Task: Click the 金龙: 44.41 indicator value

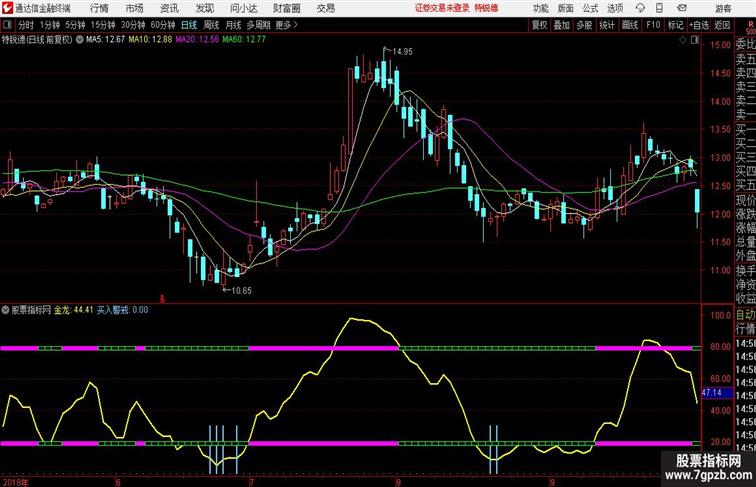Action: (x=73, y=310)
